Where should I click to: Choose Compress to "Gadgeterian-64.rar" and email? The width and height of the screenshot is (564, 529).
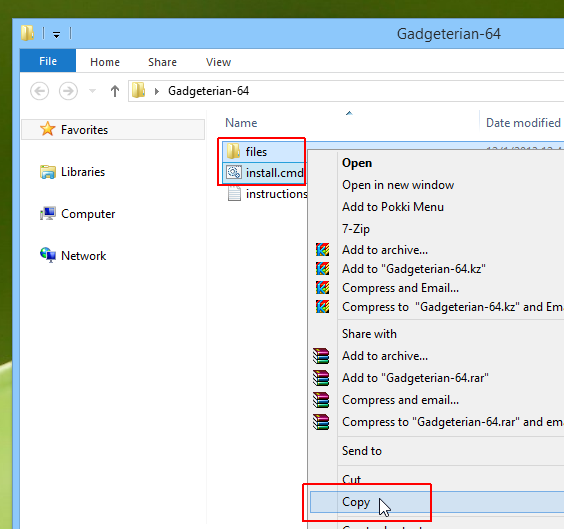click(452, 421)
